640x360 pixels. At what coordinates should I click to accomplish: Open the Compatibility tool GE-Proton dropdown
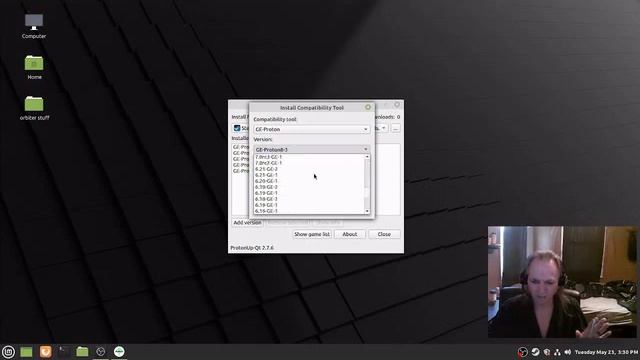click(x=312, y=129)
